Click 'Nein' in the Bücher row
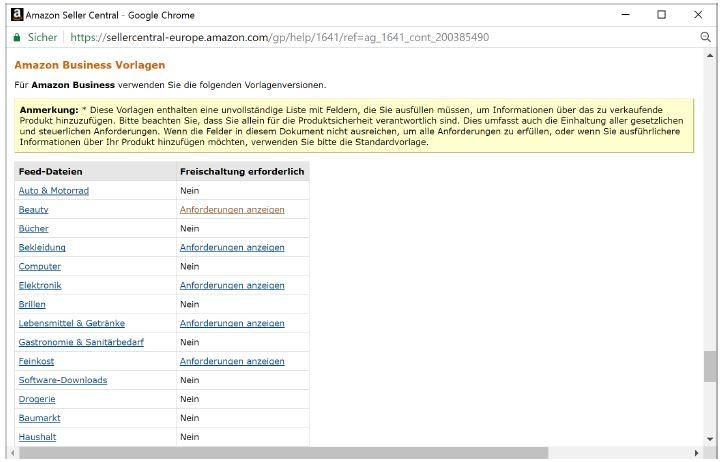This screenshot has width=727, height=462. (x=190, y=229)
